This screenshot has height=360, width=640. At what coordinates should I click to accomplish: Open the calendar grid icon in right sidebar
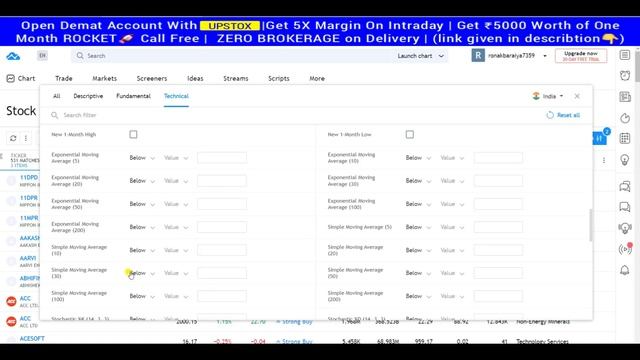624,138
